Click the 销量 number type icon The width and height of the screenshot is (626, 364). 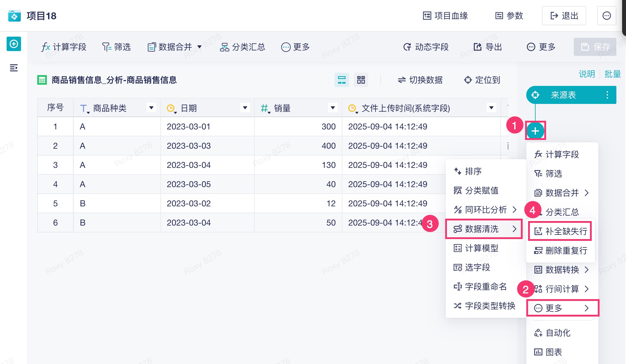tap(264, 108)
